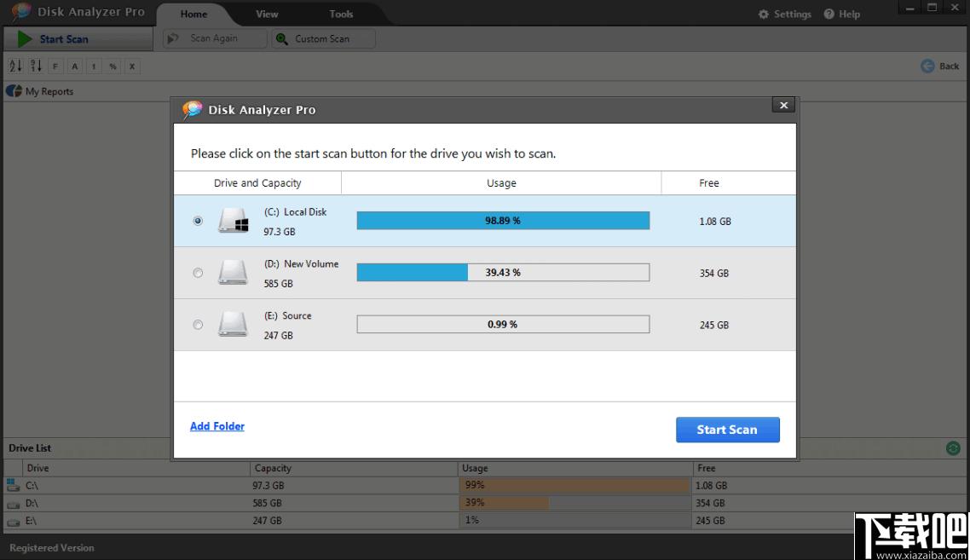This screenshot has height=560, width=970.
Task: Toggle the 1 filter button
Action: pos(94,66)
